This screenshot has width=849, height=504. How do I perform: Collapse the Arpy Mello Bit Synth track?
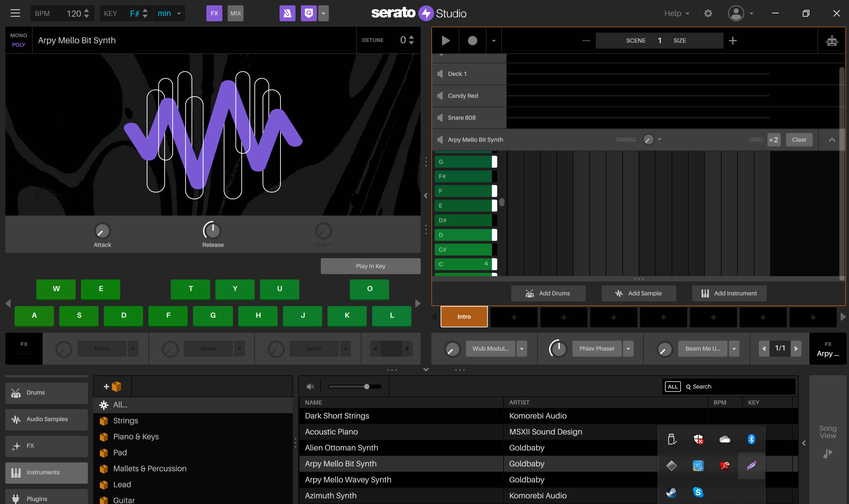832,140
